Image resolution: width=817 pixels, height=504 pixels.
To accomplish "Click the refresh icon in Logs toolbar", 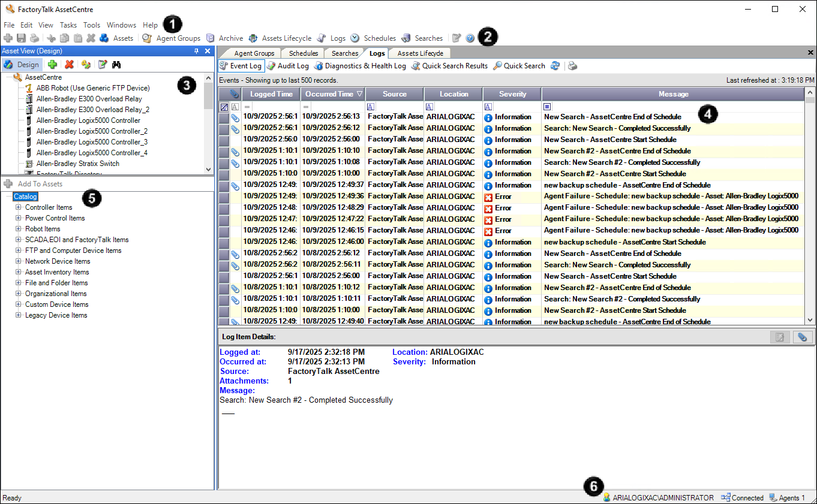I will coord(555,66).
